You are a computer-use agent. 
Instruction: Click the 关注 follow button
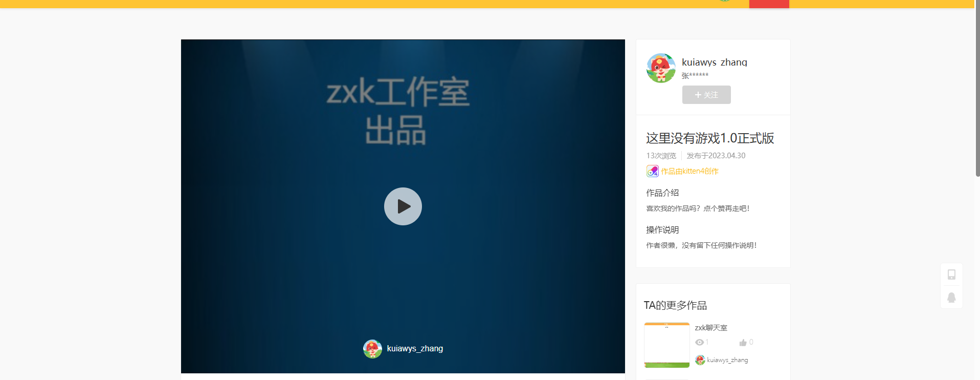[706, 95]
